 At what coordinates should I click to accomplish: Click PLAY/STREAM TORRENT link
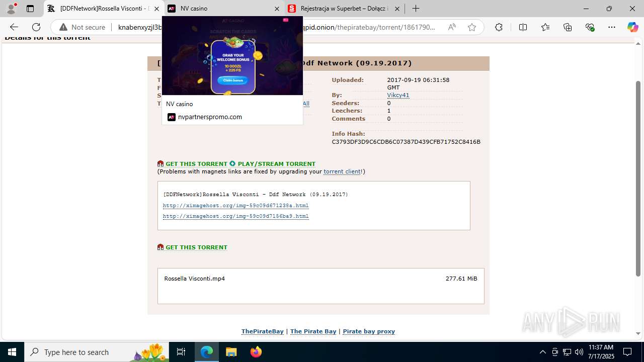(276, 164)
